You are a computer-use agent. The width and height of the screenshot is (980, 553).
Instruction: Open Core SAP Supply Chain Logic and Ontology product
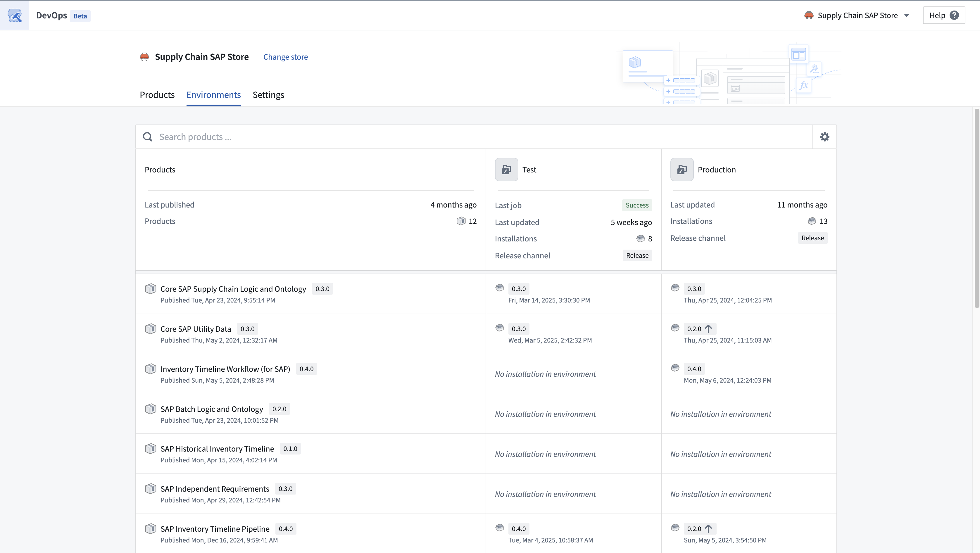[x=233, y=289]
